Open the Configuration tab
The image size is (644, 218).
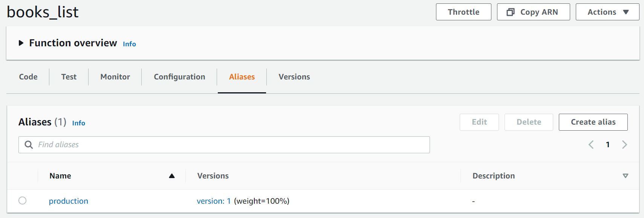pos(179,77)
